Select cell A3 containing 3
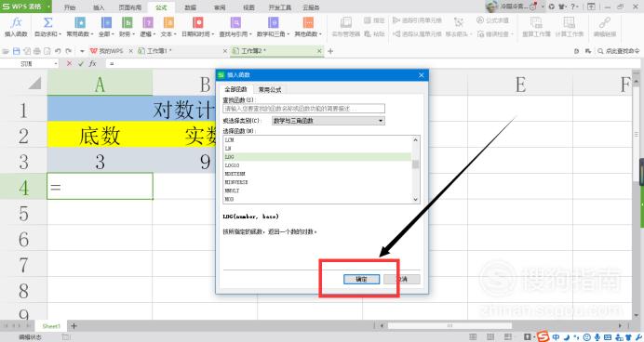Screen dimensions: 644x342 (100, 162)
